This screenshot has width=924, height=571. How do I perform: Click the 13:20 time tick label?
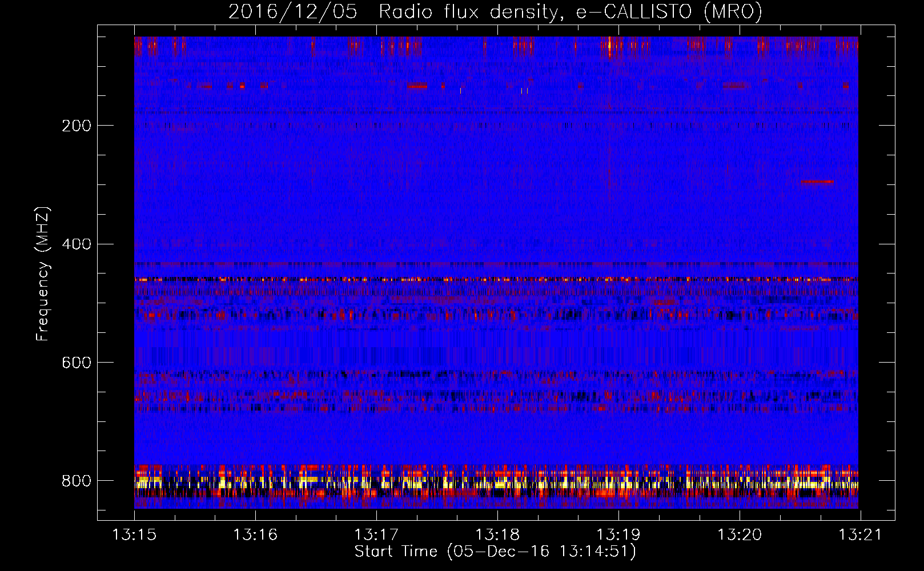point(740,534)
